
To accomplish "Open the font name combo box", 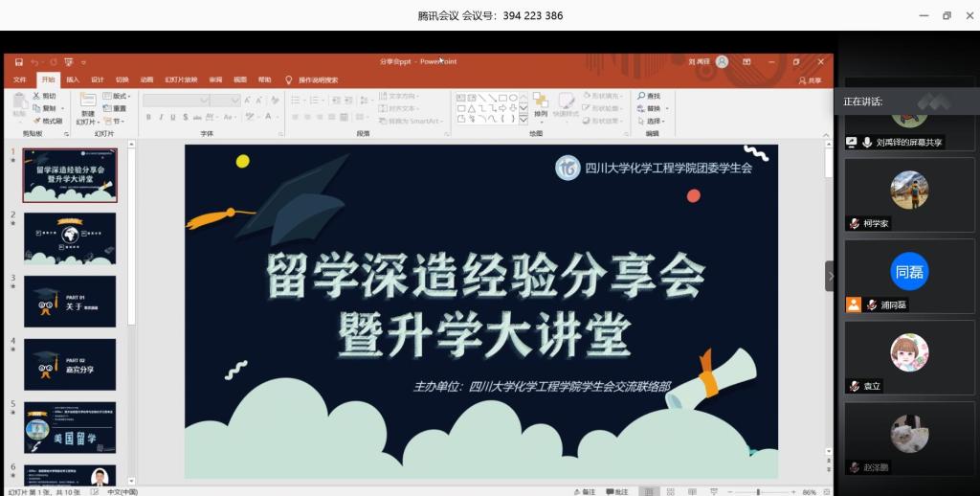I will (175, 100).
